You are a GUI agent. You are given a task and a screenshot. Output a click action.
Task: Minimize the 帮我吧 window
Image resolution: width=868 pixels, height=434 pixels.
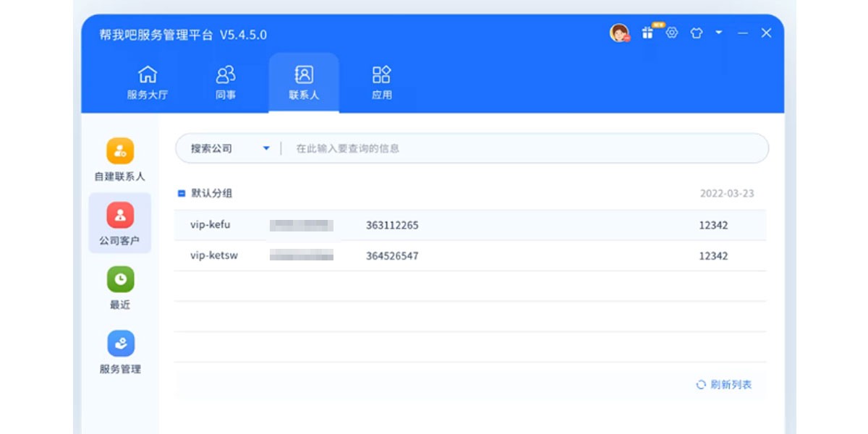pos(742,33)
